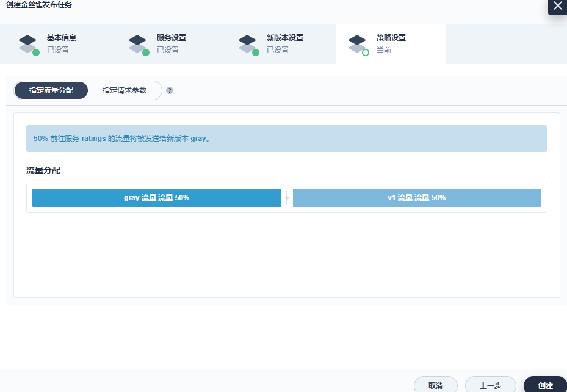Viewport: 567px width, 392px height.
Task: Go to the 服务设置 step label
Action: click(172, 38)
